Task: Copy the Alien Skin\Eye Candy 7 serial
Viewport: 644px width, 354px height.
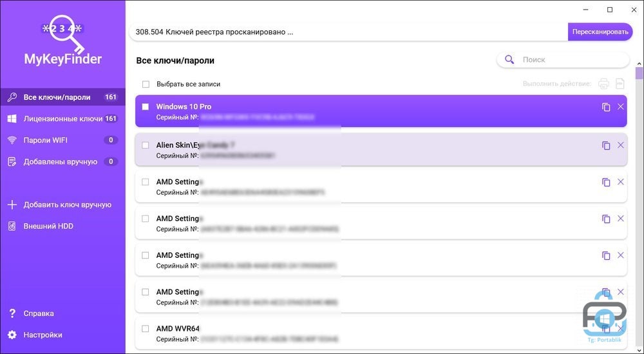Action: pos(606,146)
